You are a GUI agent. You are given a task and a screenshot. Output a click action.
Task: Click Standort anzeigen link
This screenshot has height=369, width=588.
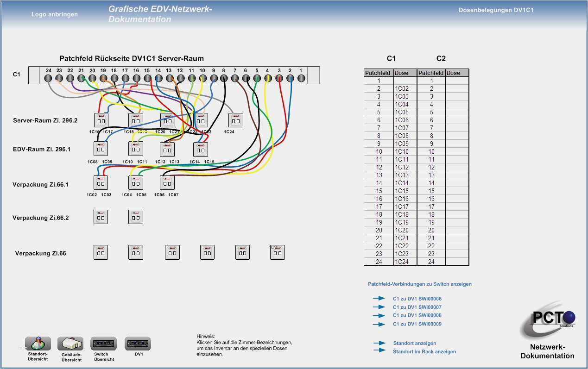coord(415,343)
